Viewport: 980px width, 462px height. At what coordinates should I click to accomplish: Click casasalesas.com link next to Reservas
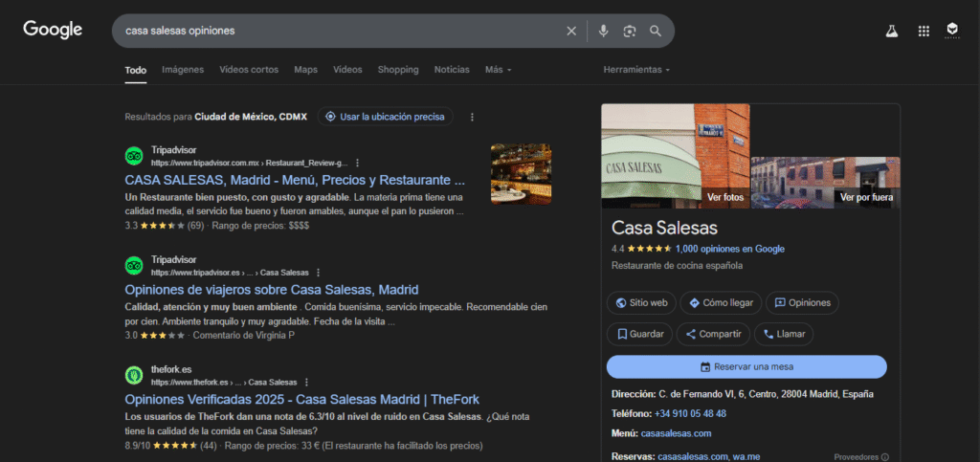coord(693,457)
